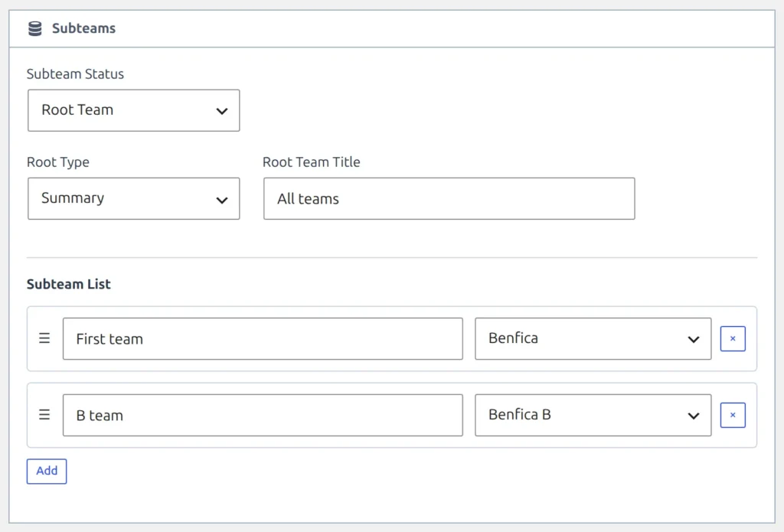The width and height of the screenshot is (784, 532).
Task: Click the Root Type label
Action: click(x=58, y=162)
